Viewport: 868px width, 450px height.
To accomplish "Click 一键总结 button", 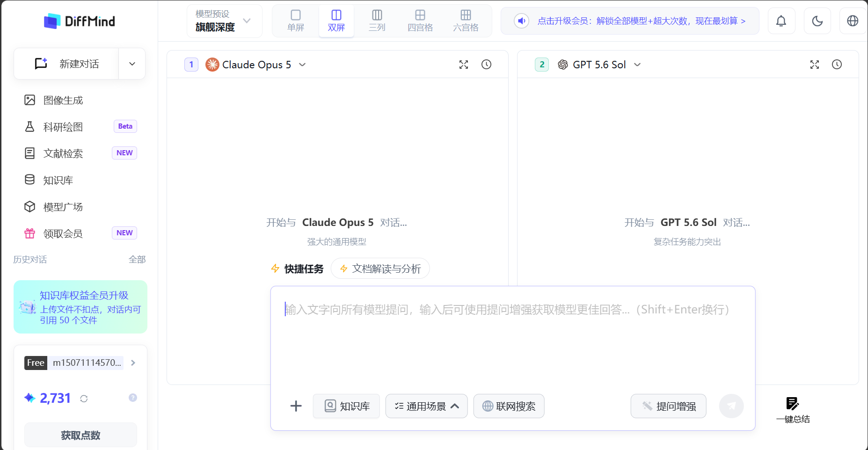I will click(x=793, y=410).
